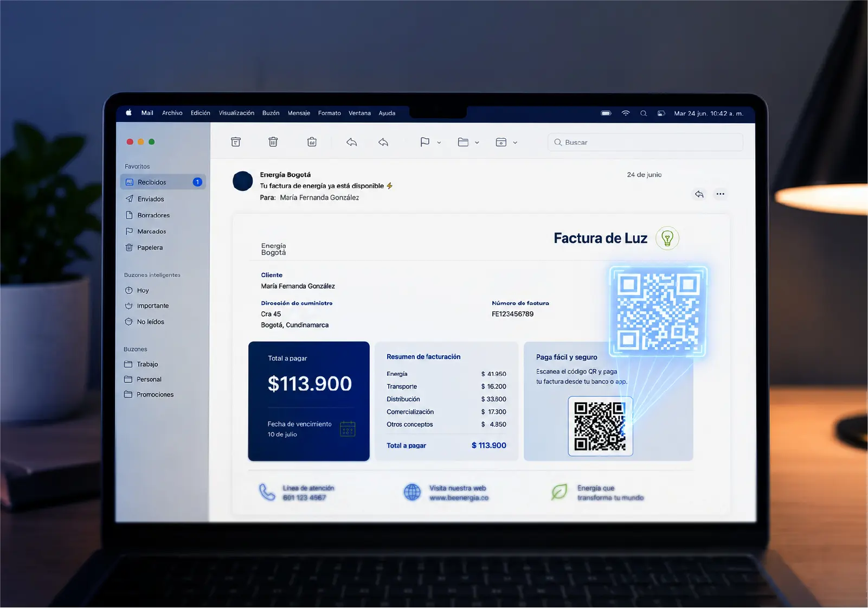The width and height of the screenshot is (868, 608).
Task: Click the lightbulb icon beside Factura de Luz
Action: [x=667, y=238]
